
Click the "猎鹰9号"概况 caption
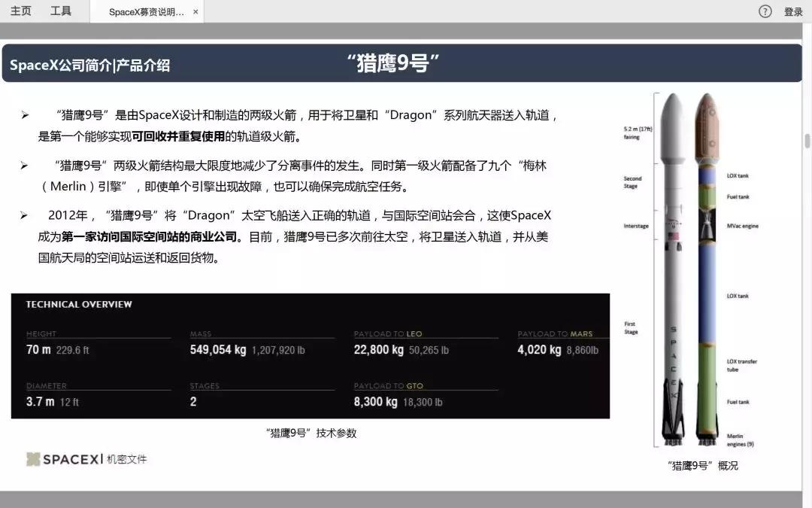[x=704, y=466]
